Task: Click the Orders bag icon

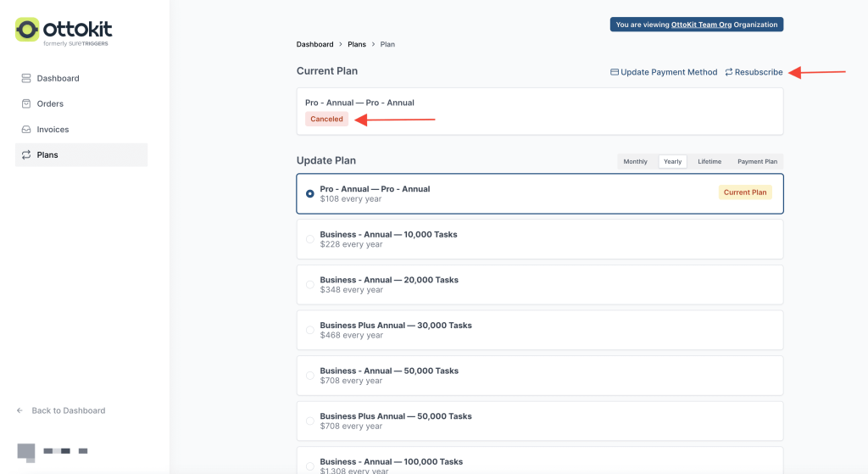Action: tap(26, 103)
